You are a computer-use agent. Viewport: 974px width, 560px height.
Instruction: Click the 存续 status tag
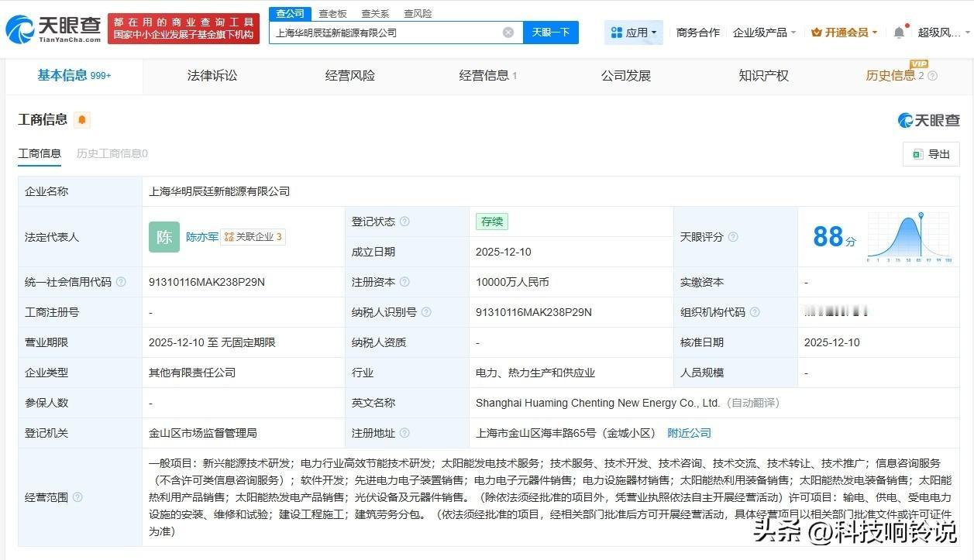(492, 222)
